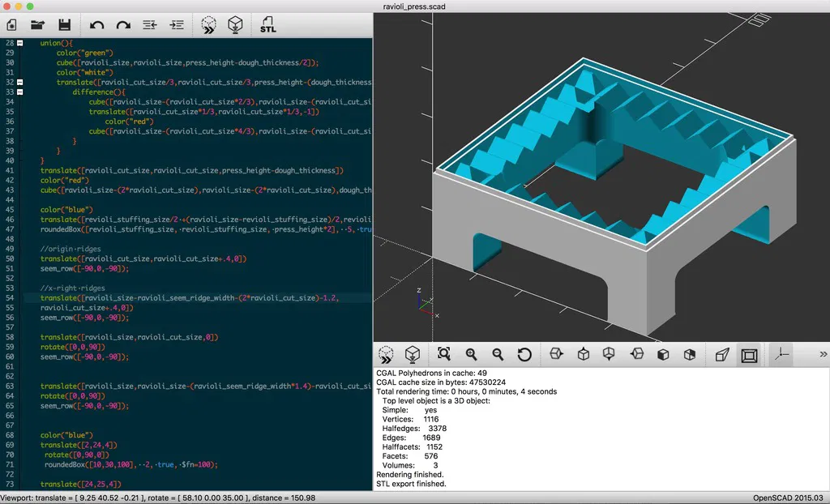Click the ravioli_press.scad window title
Screen dimensions: 830x504
(414, 6)
